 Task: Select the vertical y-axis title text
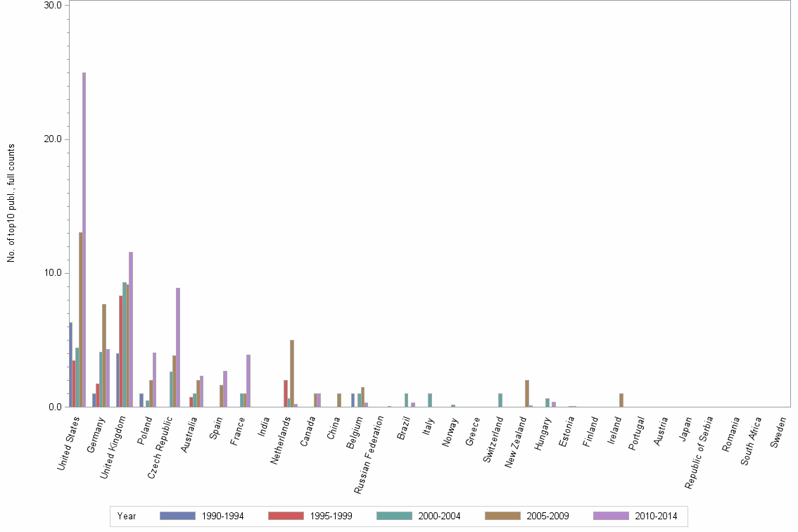click(10, 204)
